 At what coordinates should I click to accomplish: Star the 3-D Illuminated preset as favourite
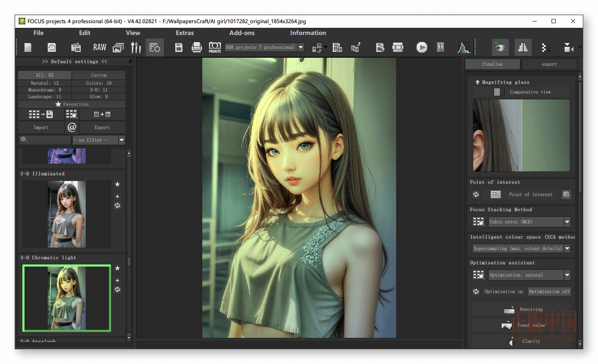[117, 184]
